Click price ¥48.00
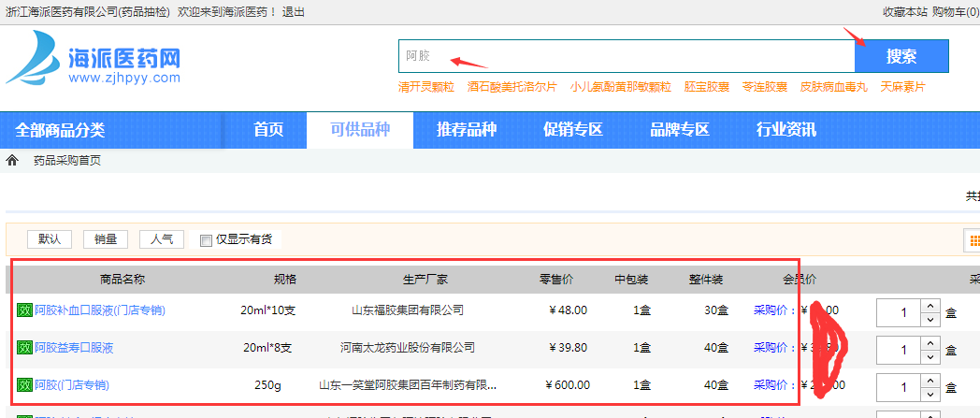The image size is (980, 418). [x=569, y=310]
